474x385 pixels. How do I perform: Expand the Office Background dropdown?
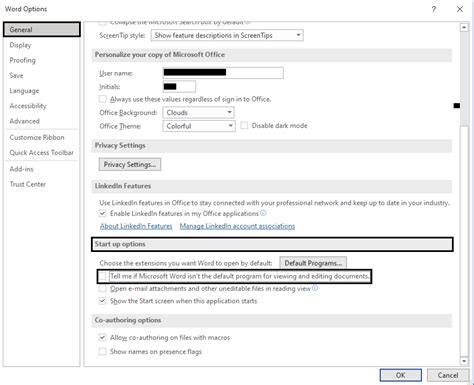(198, 113)
